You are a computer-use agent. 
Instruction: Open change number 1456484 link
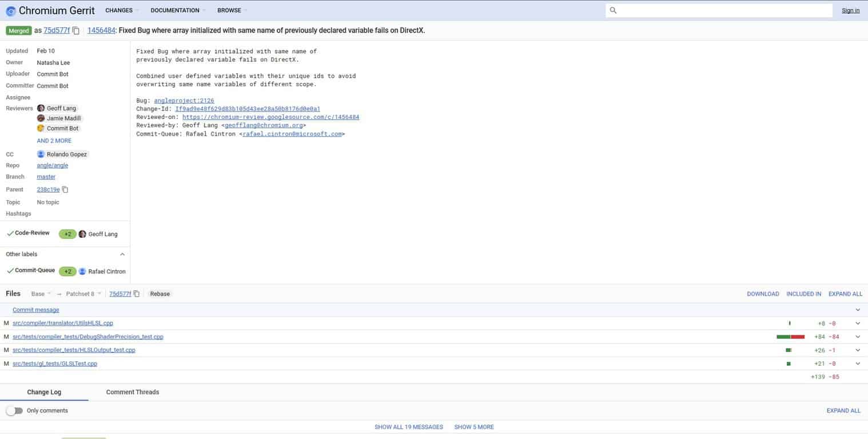[101, 31]
